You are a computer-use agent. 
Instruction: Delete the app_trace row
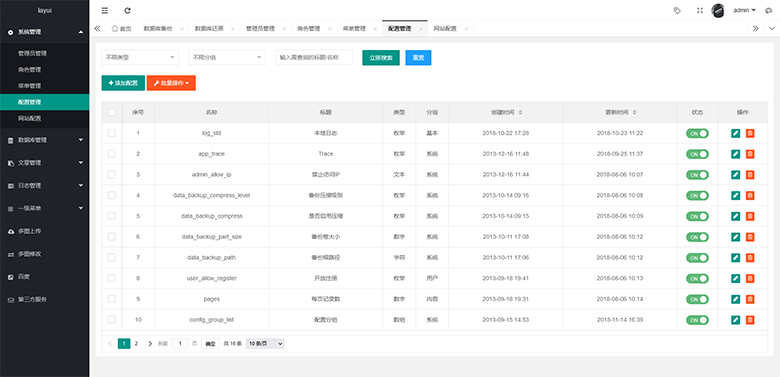[x=750, y=154]
